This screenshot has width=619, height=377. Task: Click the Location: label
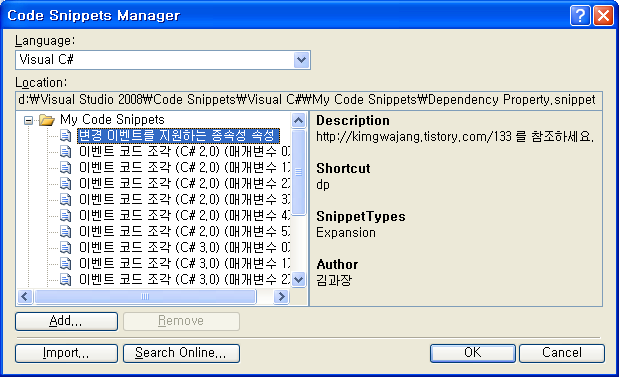coord(41,83)
